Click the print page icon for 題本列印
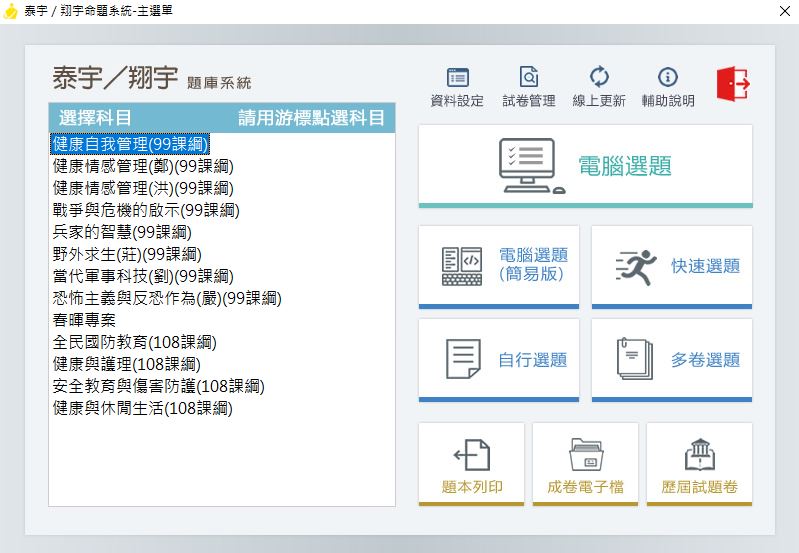 pos(472,455)
